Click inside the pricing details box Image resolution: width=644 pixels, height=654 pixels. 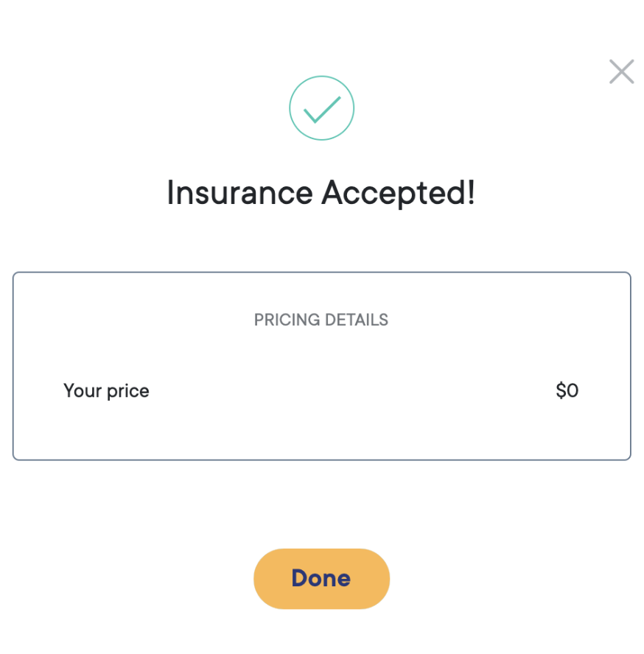click(x=321, y=366)
